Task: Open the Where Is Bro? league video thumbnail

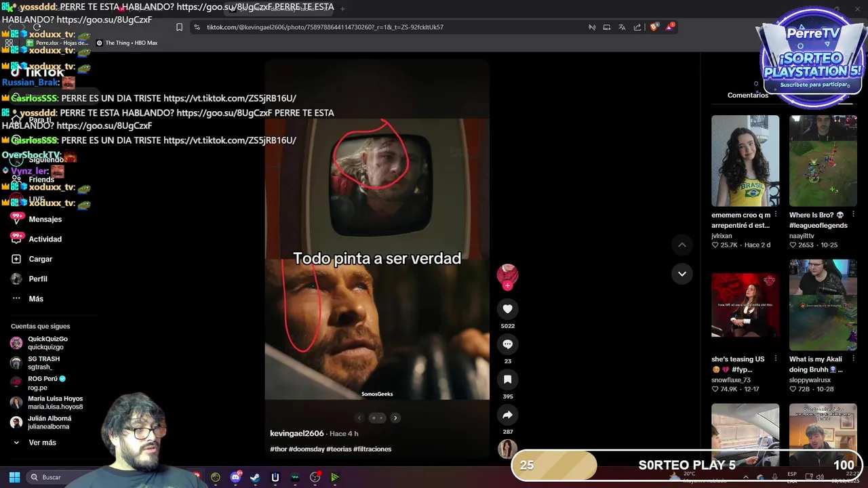Action: point(823,161)
